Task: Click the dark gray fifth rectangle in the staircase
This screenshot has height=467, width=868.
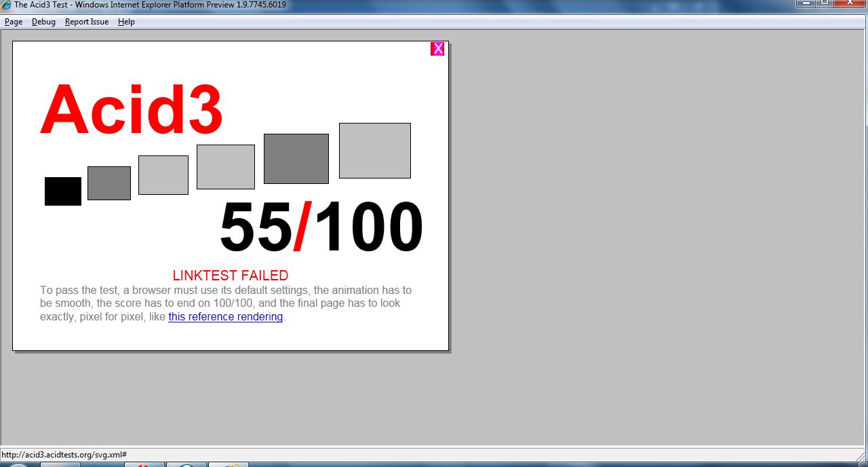Action: [296, 158]
